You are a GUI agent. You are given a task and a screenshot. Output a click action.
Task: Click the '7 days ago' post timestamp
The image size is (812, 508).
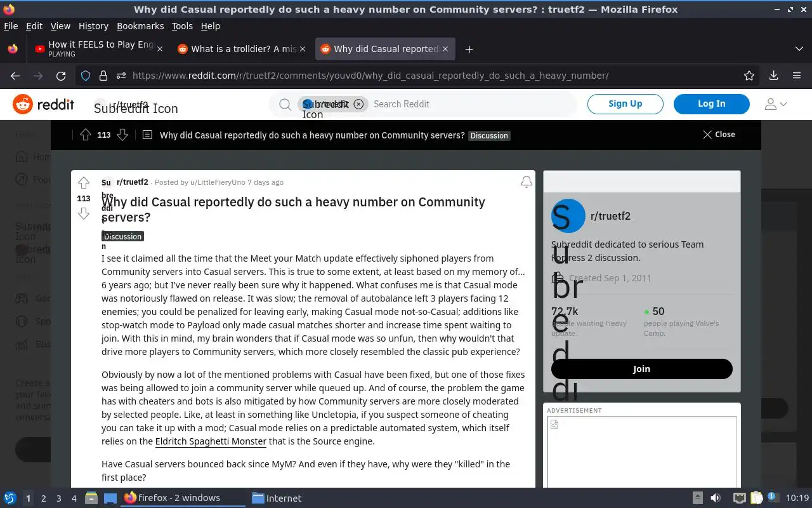(x=265, y=182)
